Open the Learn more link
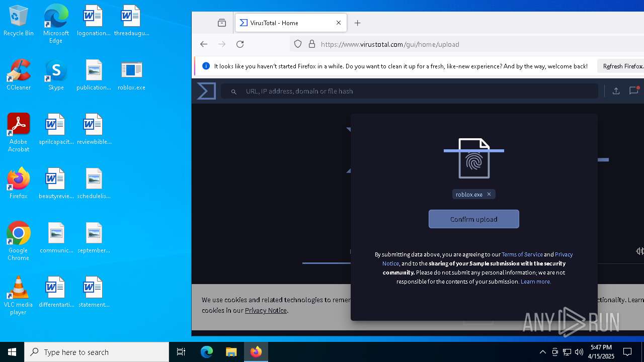The width and height of the screenshot is (644, 362). 536,282
